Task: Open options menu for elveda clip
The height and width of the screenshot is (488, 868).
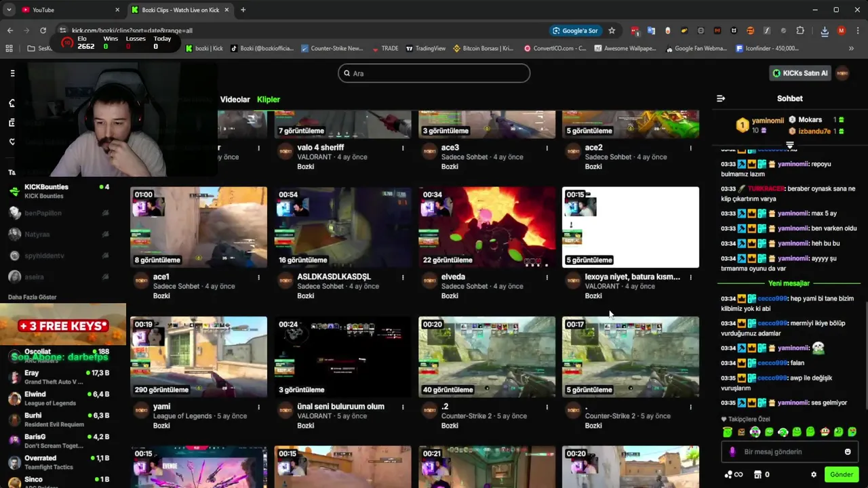Action: 547,277
